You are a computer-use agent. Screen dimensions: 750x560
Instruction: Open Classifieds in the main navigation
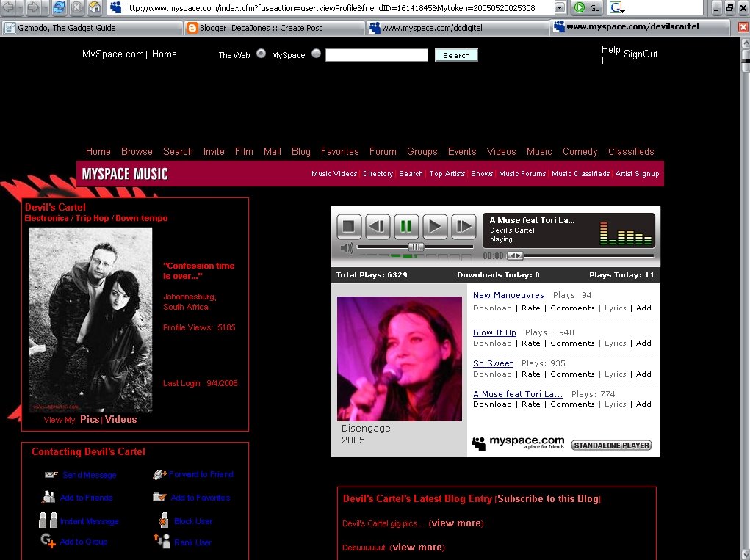pos(631,151)
